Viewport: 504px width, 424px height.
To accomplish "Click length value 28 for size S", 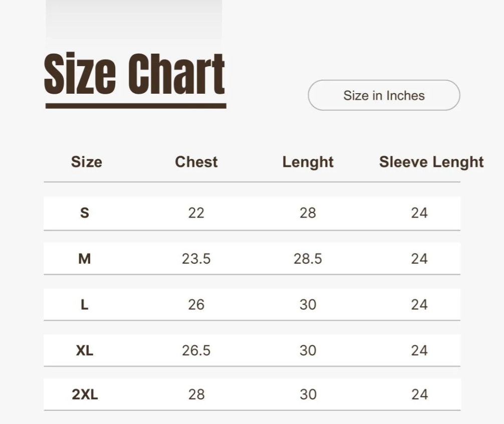I will pos(308,213).
